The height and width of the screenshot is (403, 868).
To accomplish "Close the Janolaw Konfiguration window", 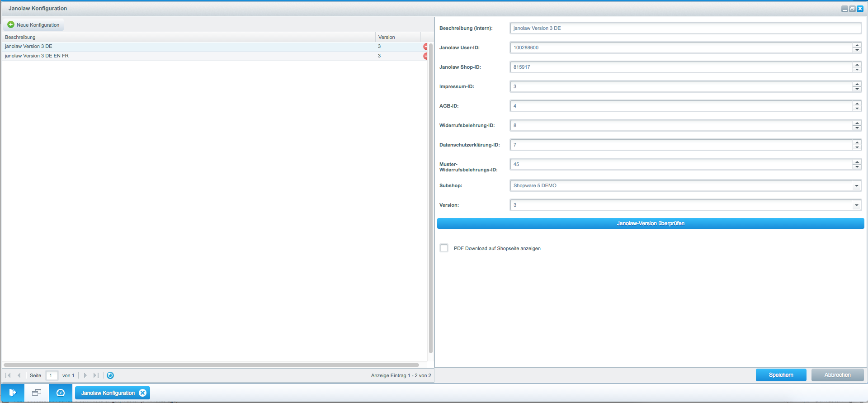I will click(x=860, y=9).
